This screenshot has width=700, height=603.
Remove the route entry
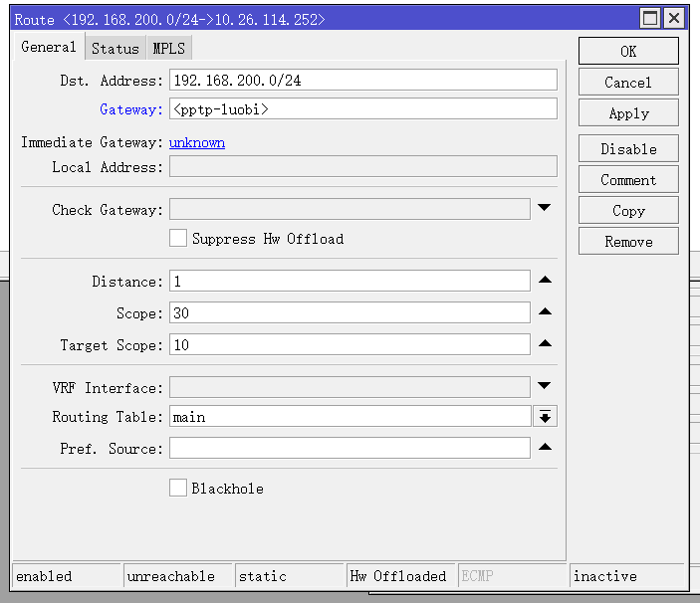(x=628, y=242)
